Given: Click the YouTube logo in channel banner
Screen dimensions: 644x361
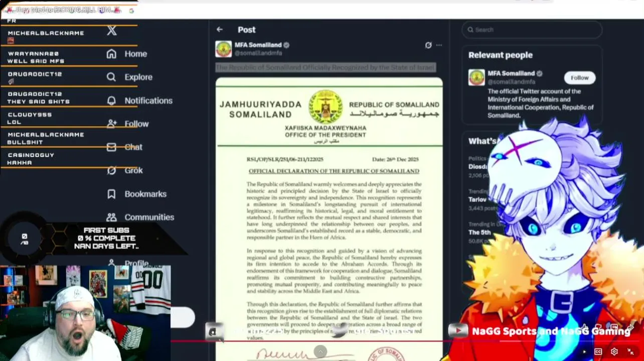Looking at the screenshot, I should 458,330.
